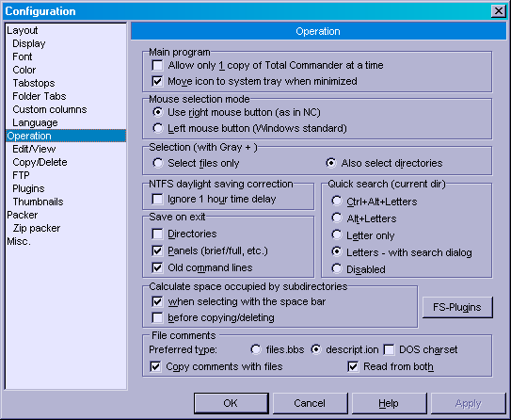
Task: Close the Configuration dialog with X
Action: (x=498, y=11)
